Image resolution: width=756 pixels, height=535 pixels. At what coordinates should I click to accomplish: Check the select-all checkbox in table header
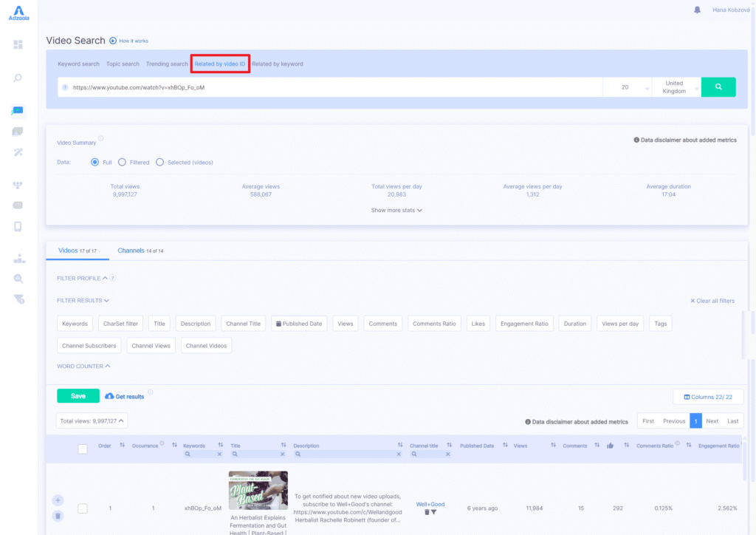pos(83,449)
